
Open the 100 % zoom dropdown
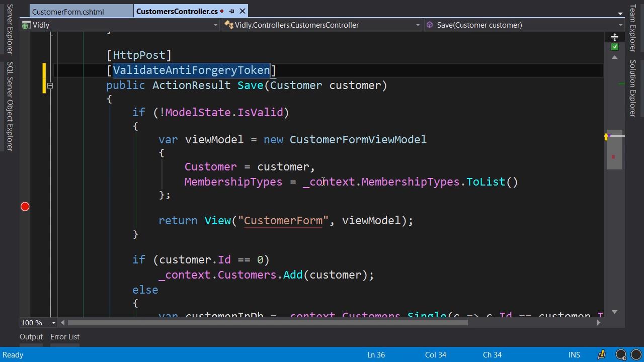click(x=53, y=323)
